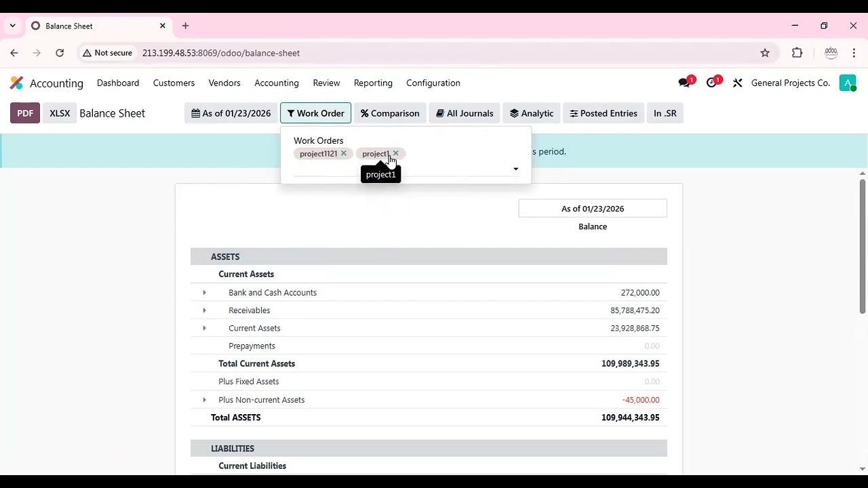Open the Reporting menu
This screenshot has height=488, width=868.
point(373,83)
